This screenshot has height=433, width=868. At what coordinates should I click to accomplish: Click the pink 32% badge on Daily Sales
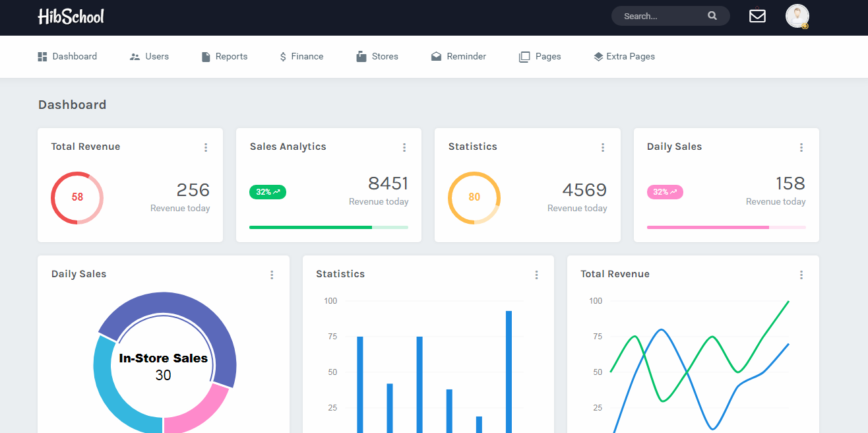pos(665,191)
